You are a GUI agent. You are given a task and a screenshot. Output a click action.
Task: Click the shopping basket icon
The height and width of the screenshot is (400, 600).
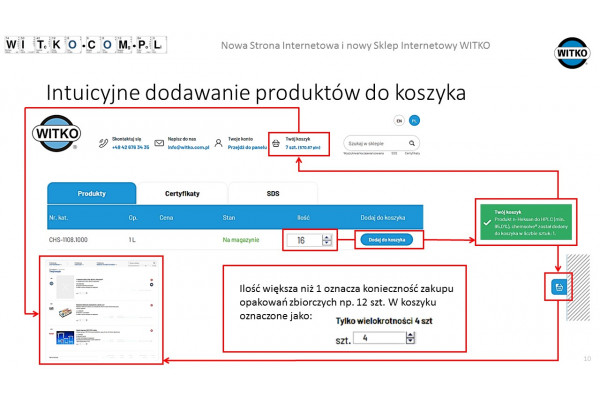tap(276, 143)
